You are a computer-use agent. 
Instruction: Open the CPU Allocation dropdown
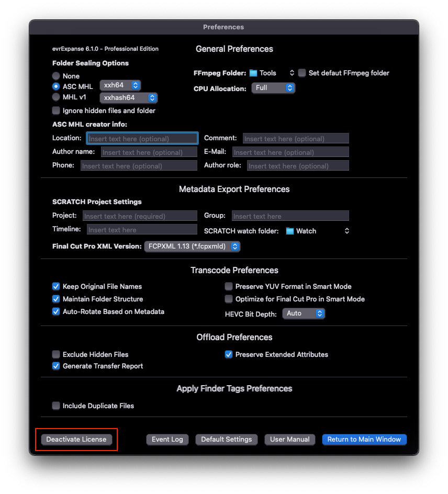click(273, 88)
